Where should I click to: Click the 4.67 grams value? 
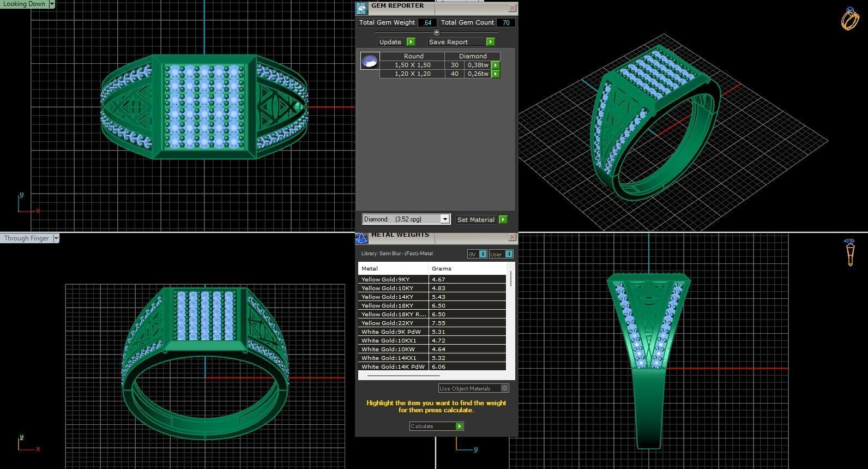tap(438, 279)
